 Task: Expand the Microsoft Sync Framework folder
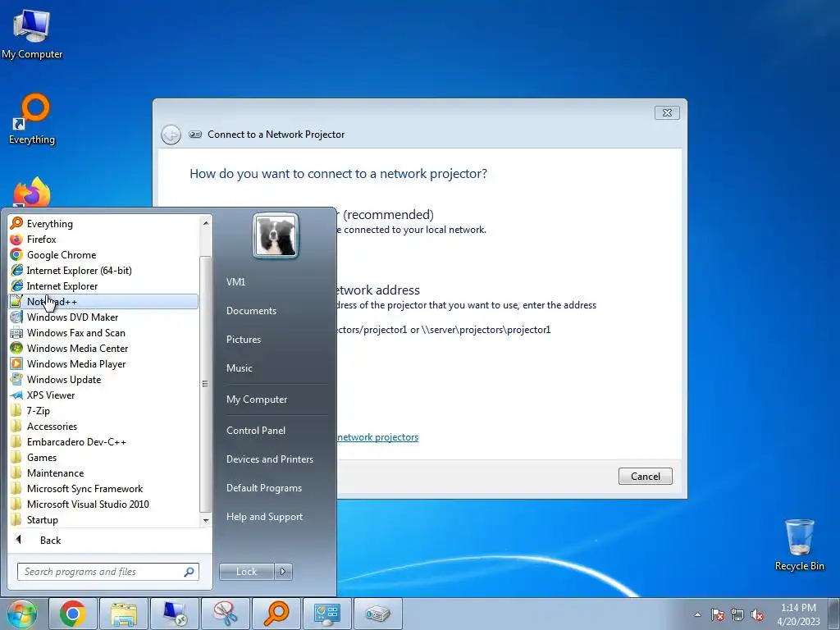point(103,488)
